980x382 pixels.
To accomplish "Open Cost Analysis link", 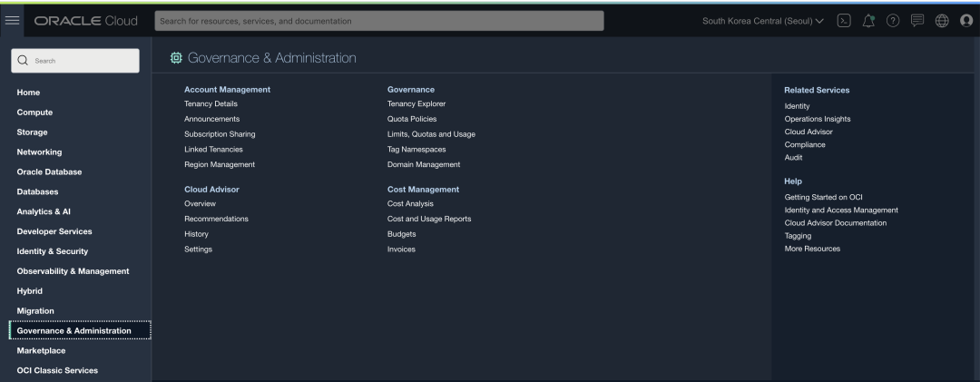I will 410,204.
